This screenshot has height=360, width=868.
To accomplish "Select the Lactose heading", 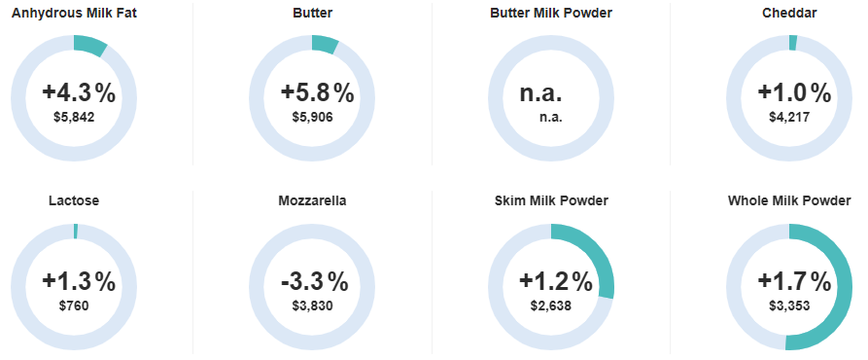I will pyautogui.click(x=74, y=200).
